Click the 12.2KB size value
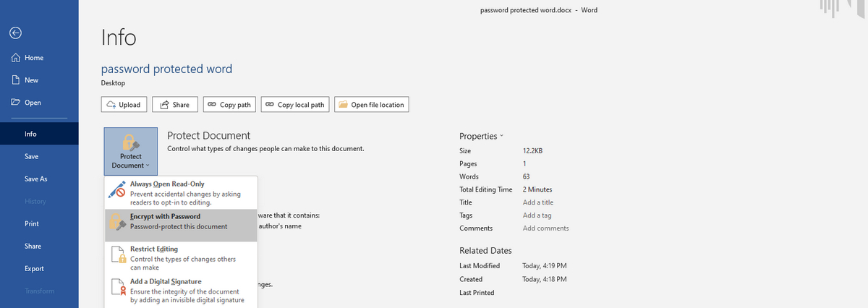 pyautogui.click(x=532, y=151)
